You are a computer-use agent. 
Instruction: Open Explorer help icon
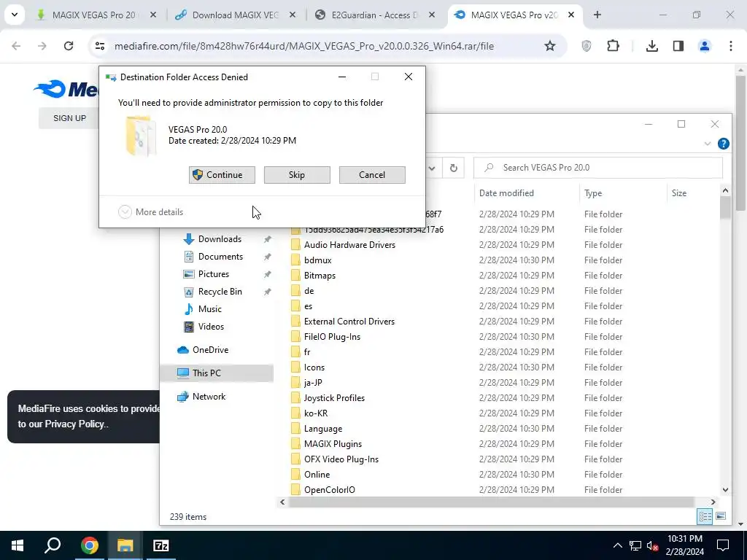click(x=723, y=144)
